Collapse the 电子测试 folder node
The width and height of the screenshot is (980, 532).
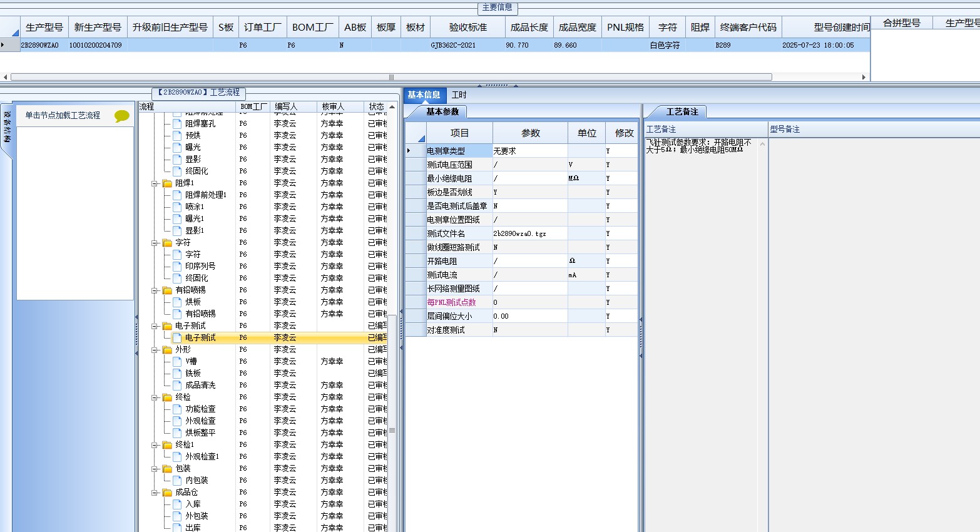coord(155,326)
